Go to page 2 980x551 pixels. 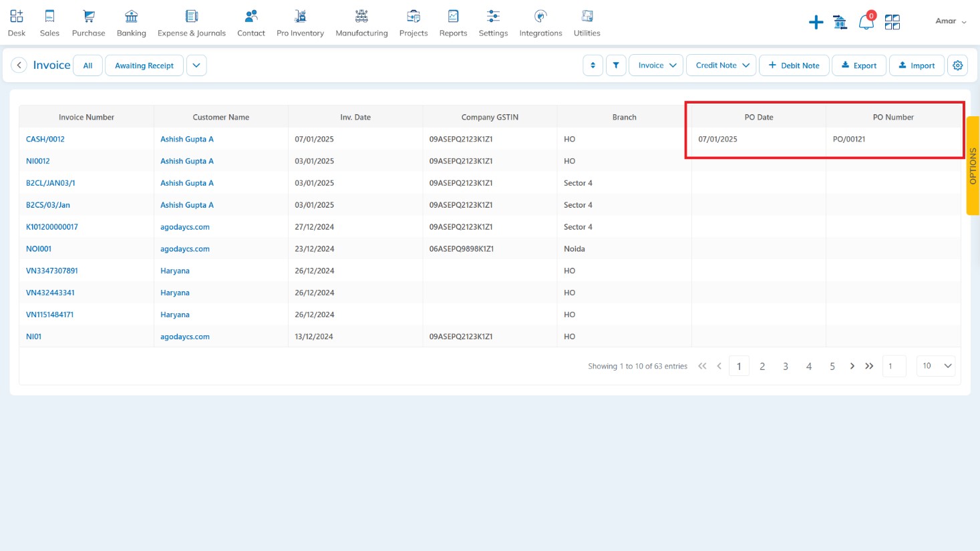click(762, 366)
